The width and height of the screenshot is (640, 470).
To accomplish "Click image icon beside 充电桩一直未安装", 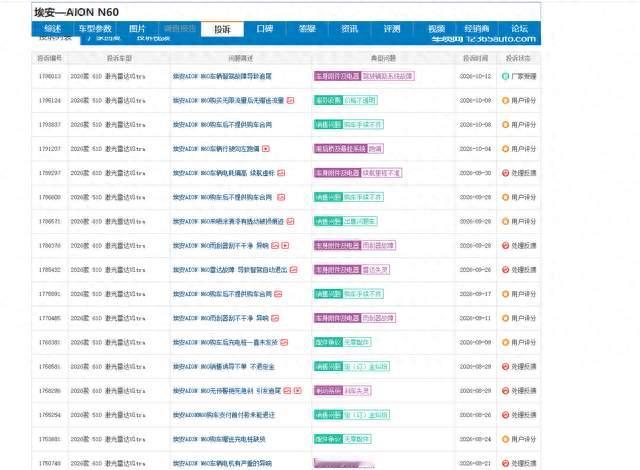I will click(x=284, y=342).
